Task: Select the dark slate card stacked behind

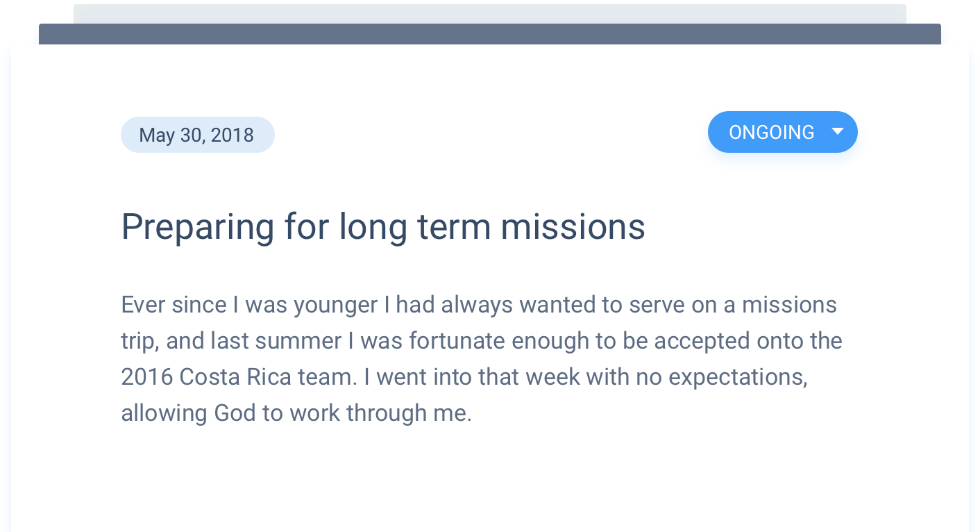Action: 489,34
